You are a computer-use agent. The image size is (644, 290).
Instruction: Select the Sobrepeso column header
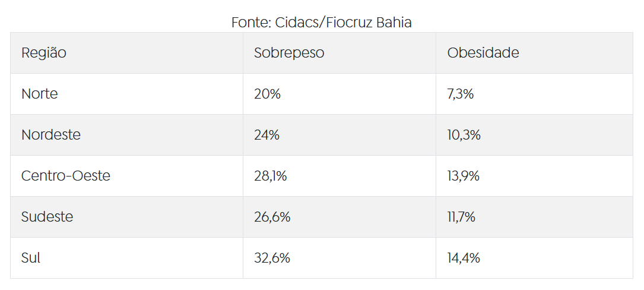tap(289, 53)
